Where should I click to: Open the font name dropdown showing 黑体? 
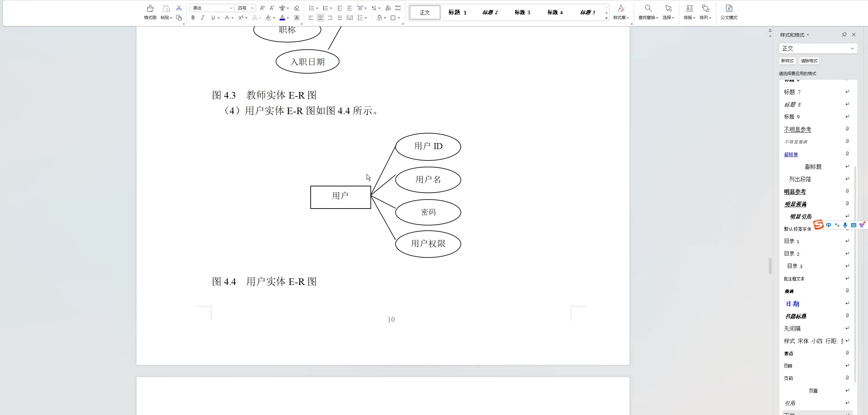click(x=231, y=8)
